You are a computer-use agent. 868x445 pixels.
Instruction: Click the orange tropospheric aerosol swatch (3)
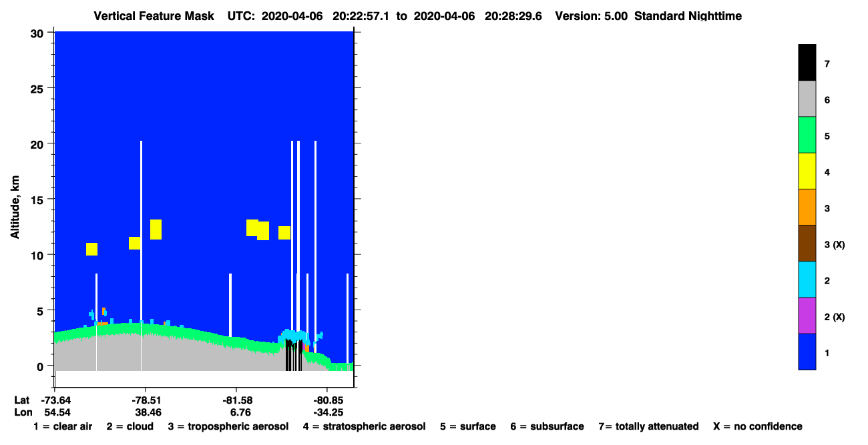[807, 207]
